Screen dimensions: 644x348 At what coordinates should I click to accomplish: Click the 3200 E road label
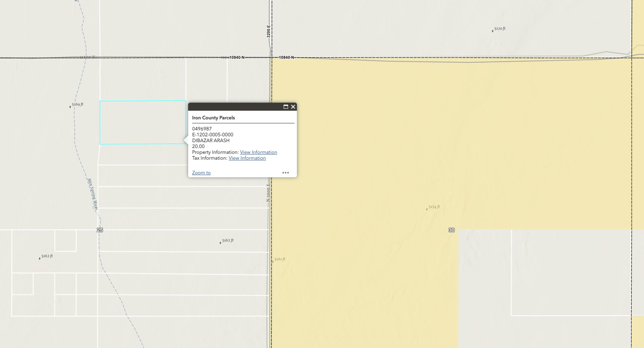[x=268, y=31]
